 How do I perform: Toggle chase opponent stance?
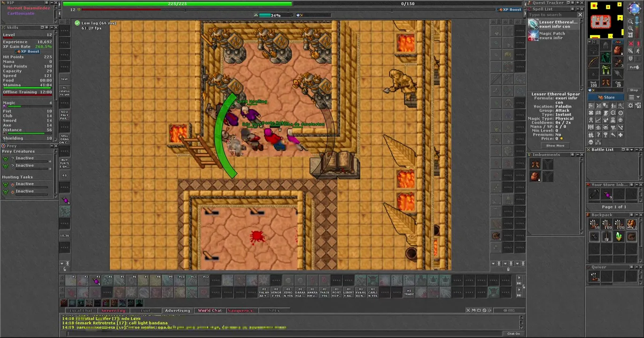638,51
